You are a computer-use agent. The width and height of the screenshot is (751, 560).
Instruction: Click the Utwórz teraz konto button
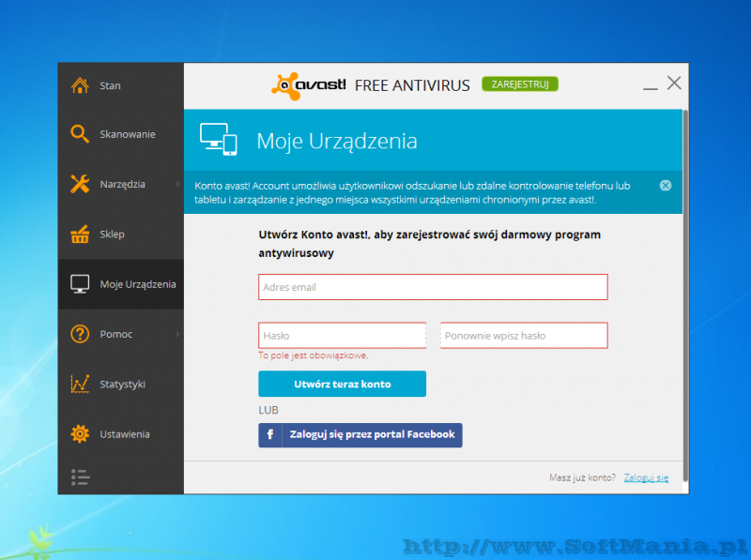point(343,384)
